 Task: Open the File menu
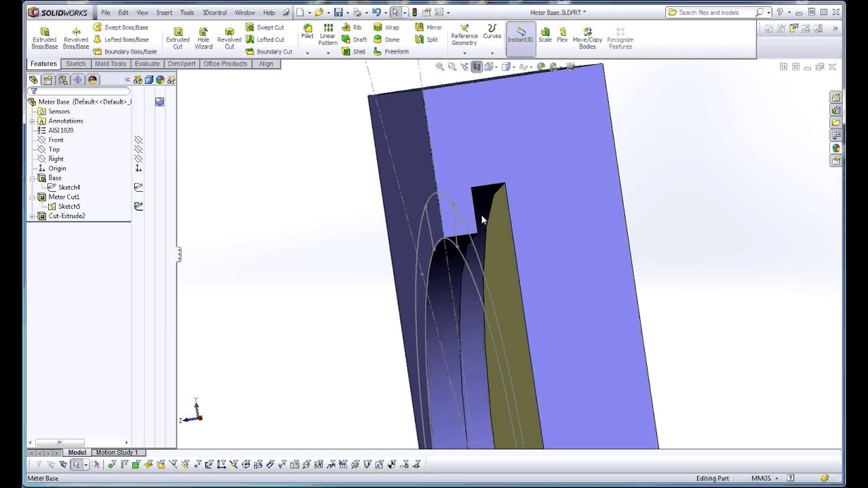pos(106,12)
